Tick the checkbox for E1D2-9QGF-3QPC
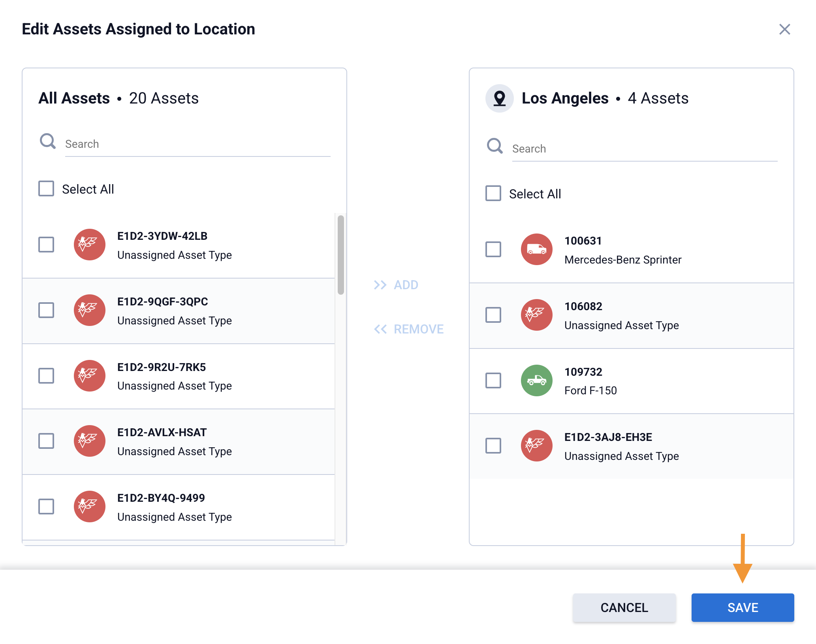 [x=46, y=310]
